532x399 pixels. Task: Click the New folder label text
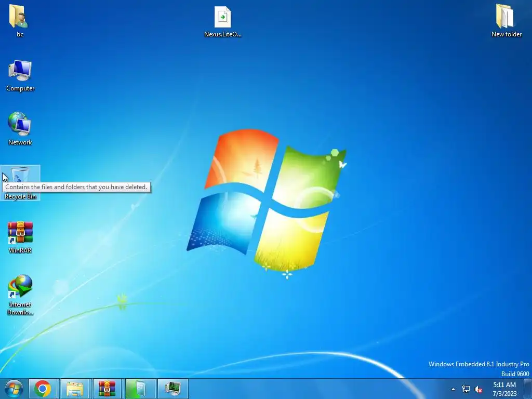(x=507, y=34)
